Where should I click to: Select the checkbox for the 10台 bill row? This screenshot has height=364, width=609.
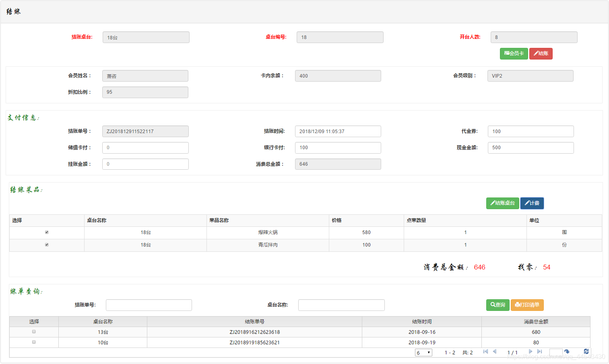tap(34, 342)
